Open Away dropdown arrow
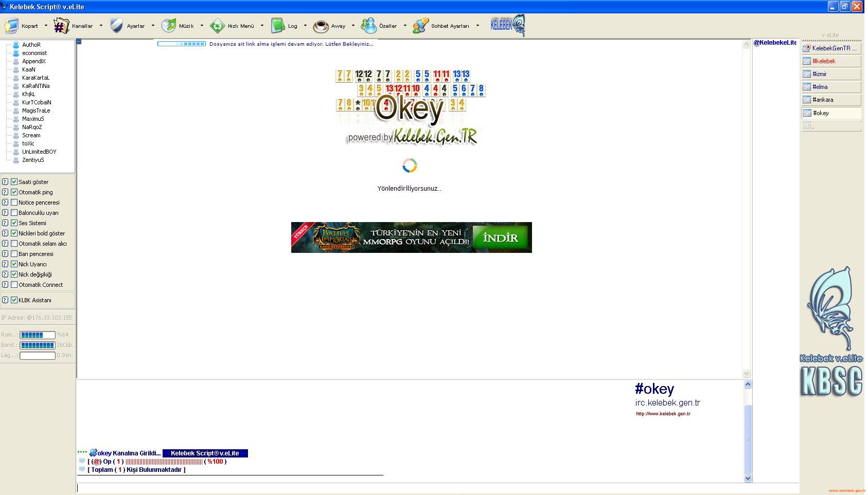868x495 pixels. coord(353,26)
